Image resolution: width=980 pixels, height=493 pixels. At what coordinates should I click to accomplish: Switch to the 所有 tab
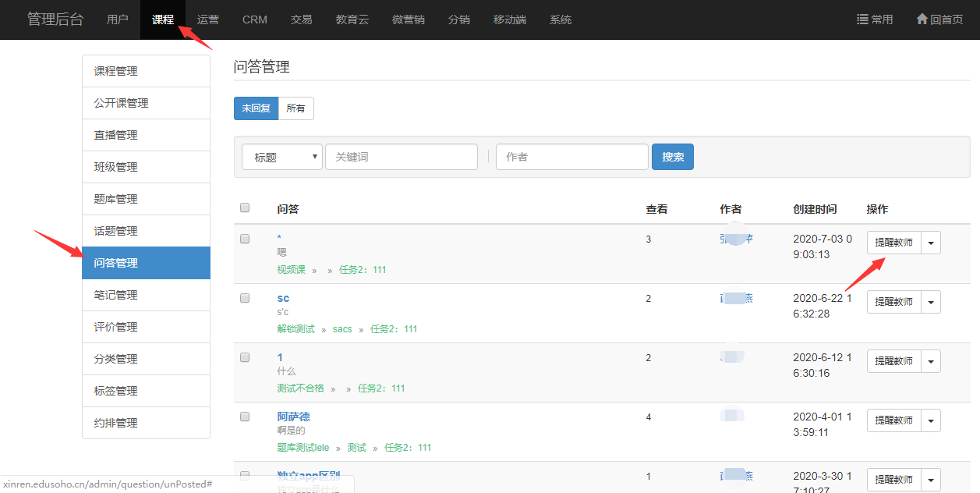[296, 108]
